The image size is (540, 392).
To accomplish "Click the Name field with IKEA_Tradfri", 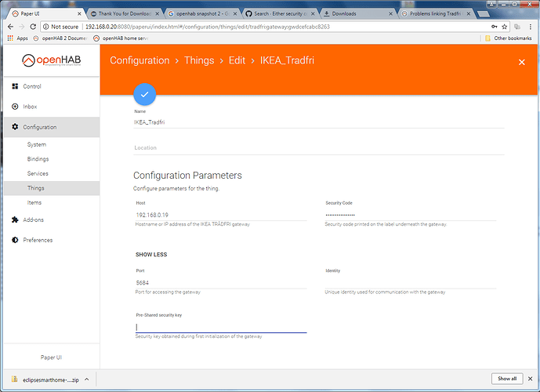I will coord(318,122).
